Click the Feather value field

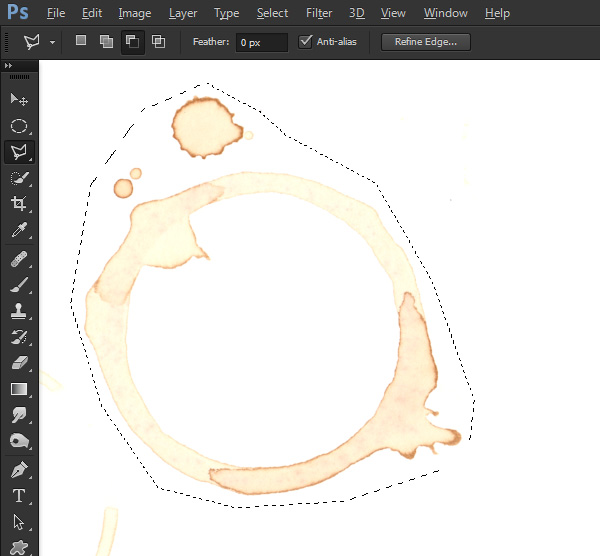[x=262, y=42]
